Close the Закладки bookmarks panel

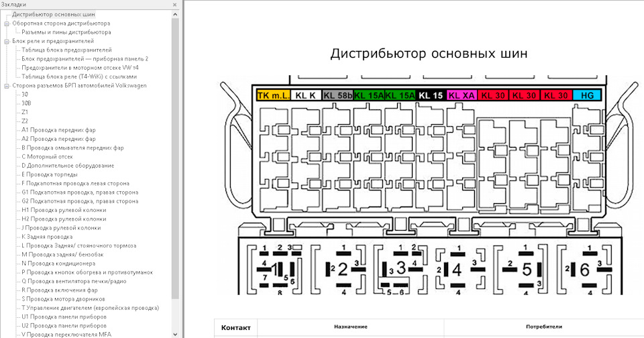174,5
